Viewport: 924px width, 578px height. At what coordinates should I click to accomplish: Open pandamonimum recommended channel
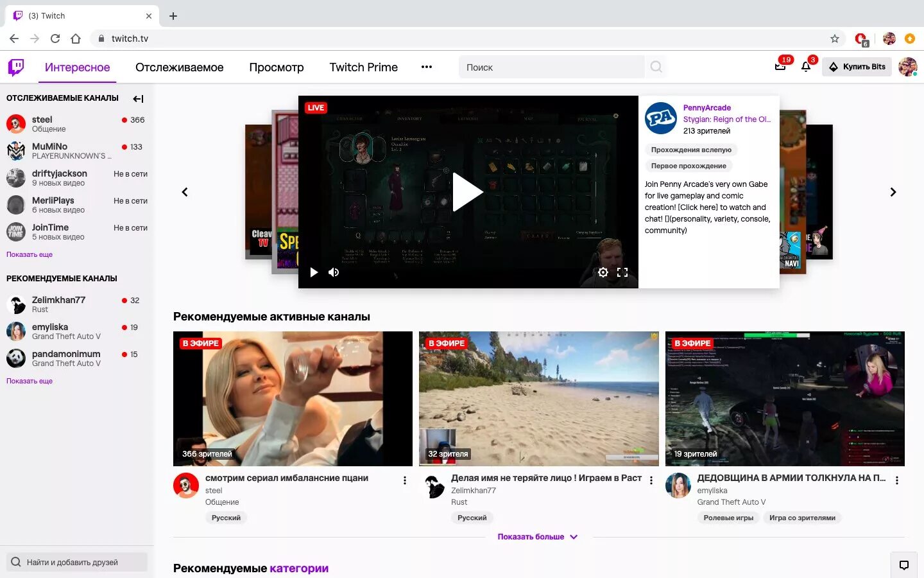pos(77,358)
